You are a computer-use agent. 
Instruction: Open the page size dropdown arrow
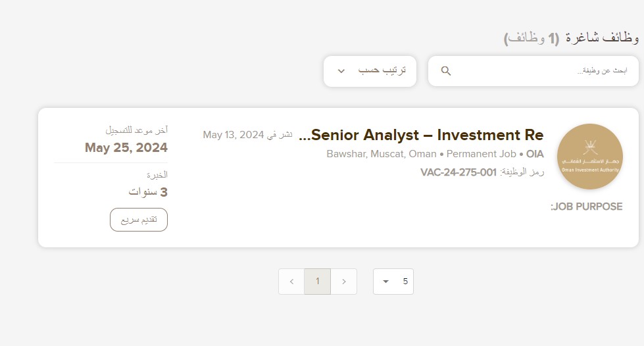pyautogui.click(x=386, y=282)
